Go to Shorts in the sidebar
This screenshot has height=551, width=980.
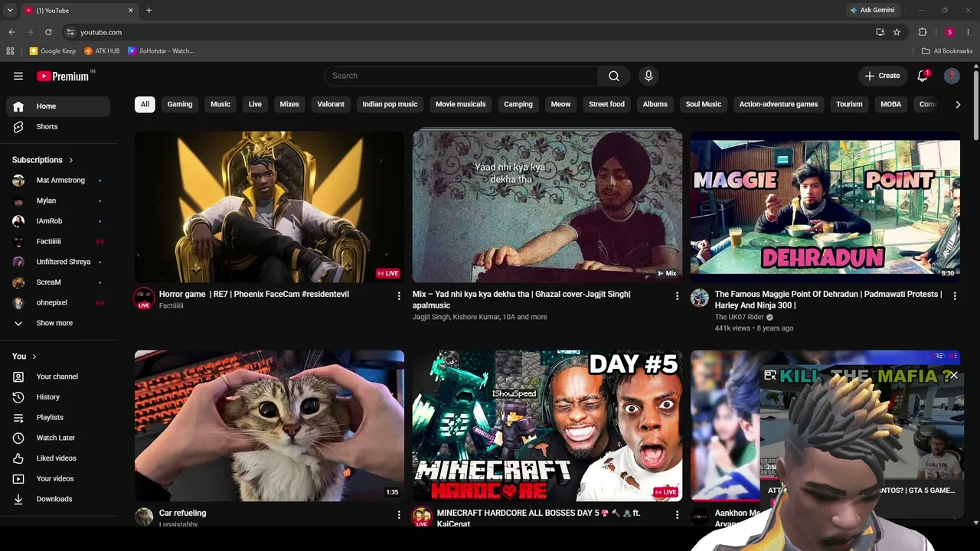(58, 126)
